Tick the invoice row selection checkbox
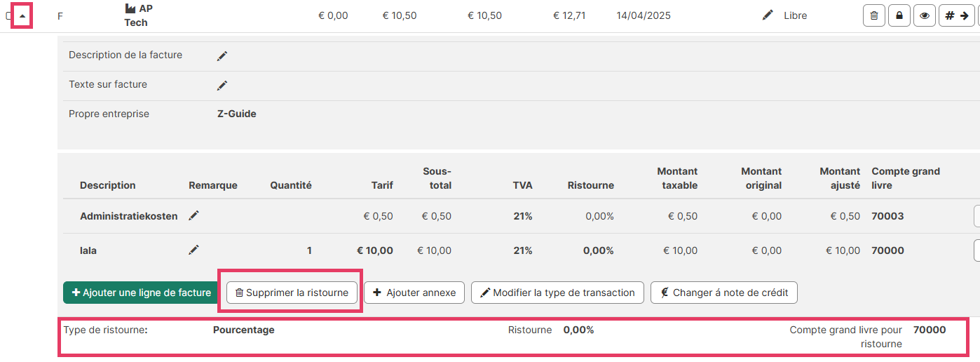The width and height of the screenshot is (980, 362). pos(8,15)
